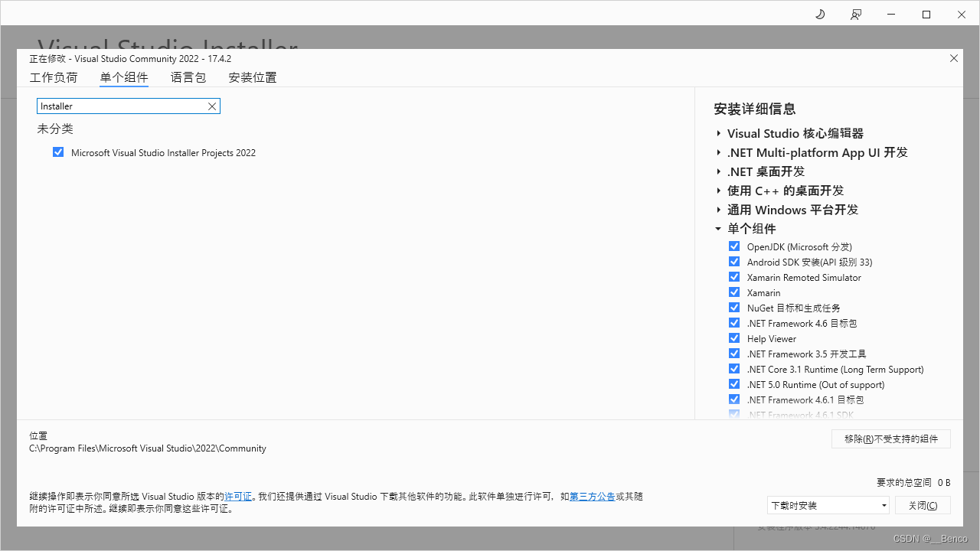The height and width of the screenshot is (551, 980).
Task: Open the 安装位置 tab
Action: 252,77
